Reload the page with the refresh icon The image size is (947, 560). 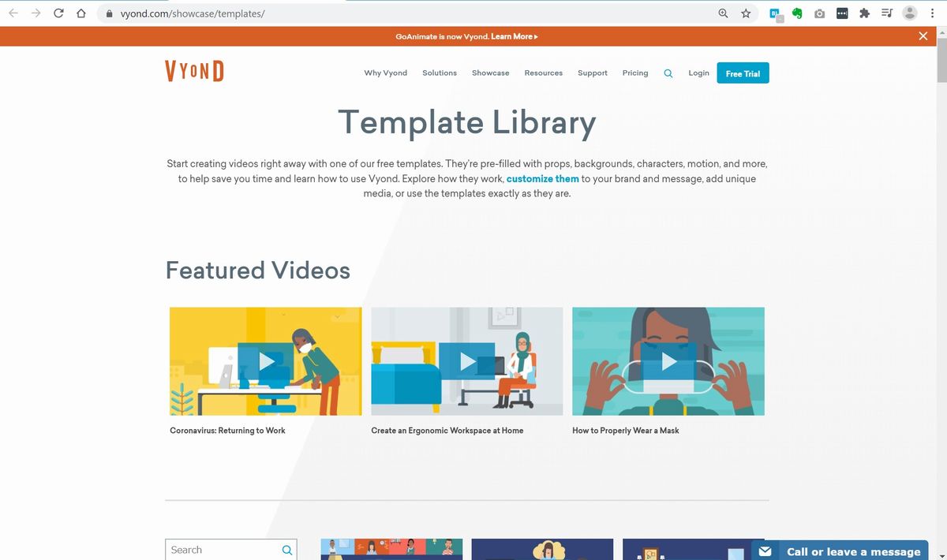pos(58,13)
